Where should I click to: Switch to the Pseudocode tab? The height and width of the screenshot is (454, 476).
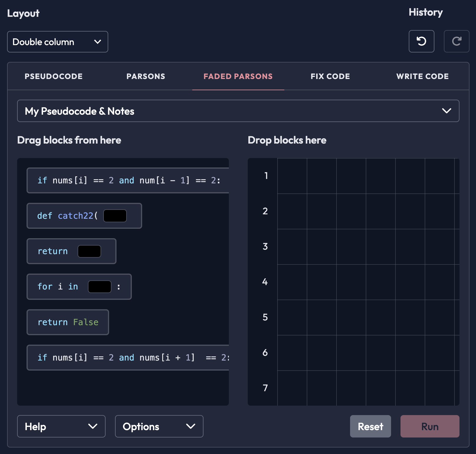click(x=53, y=76)
